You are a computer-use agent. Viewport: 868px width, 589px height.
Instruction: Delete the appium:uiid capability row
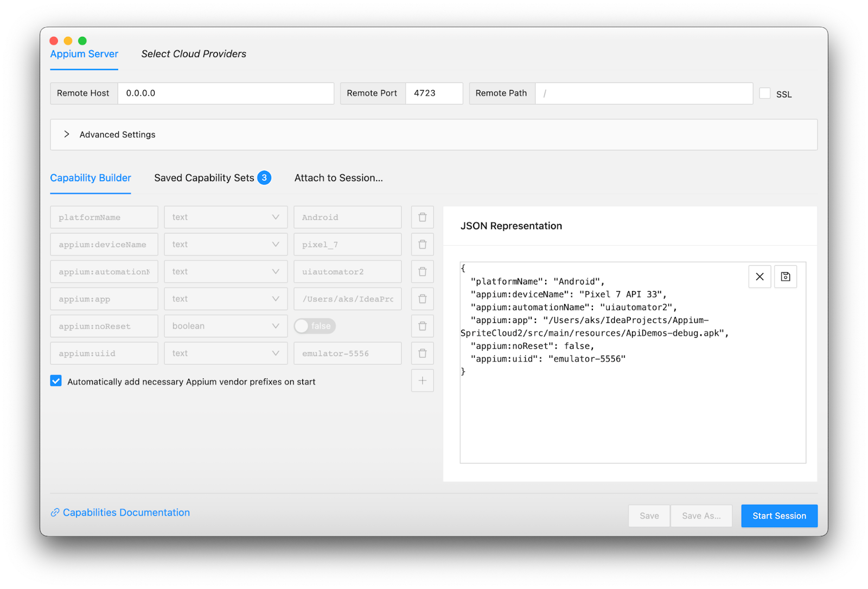422,353
